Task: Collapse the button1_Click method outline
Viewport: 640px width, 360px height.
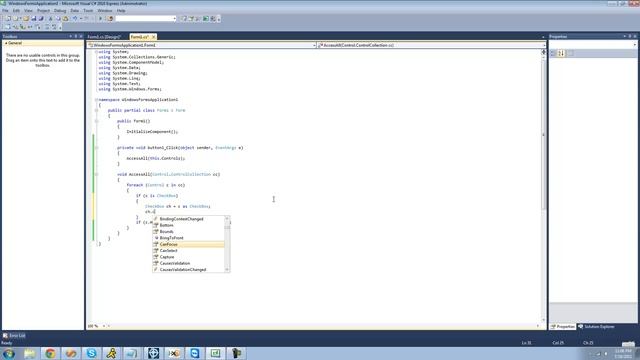Action: click(x=96, y=147)
